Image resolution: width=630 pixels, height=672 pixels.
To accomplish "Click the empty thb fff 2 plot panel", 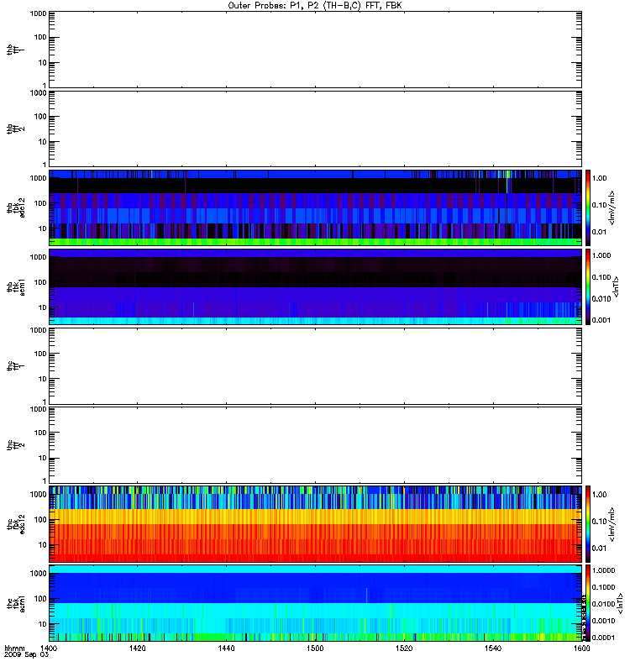I will point(315,129).
